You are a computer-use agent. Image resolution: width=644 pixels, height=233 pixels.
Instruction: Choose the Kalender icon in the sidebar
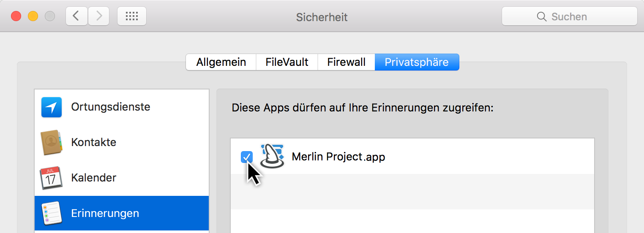pyautogui.click(x=51, y=178)
